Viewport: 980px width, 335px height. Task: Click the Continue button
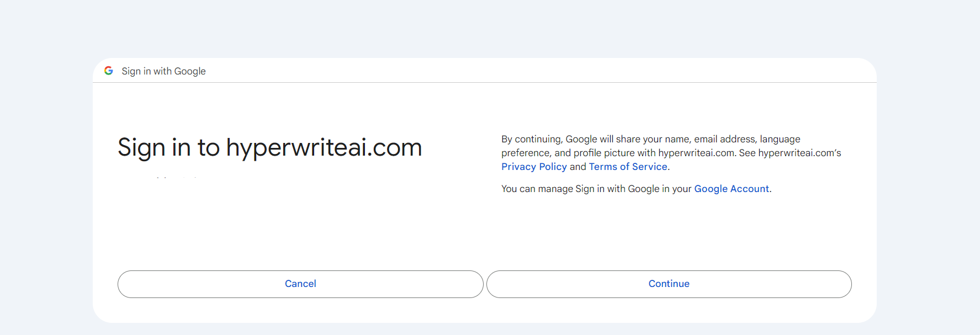click(x=669, y=284)
